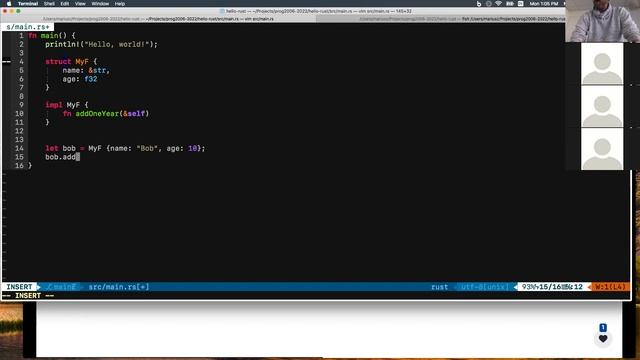
Task: Place cursor on println! Hello world line
Action: [101, 44]
